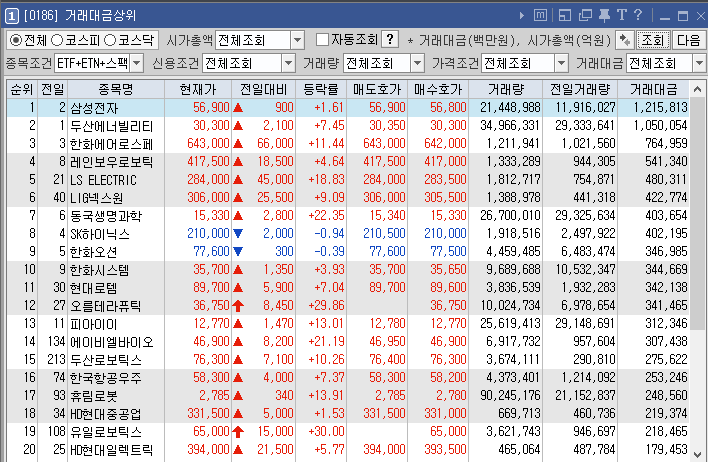Select the 한화에어로스페 stock name
This screenshot has width=708, height=462.
click(x=112, y=144)
